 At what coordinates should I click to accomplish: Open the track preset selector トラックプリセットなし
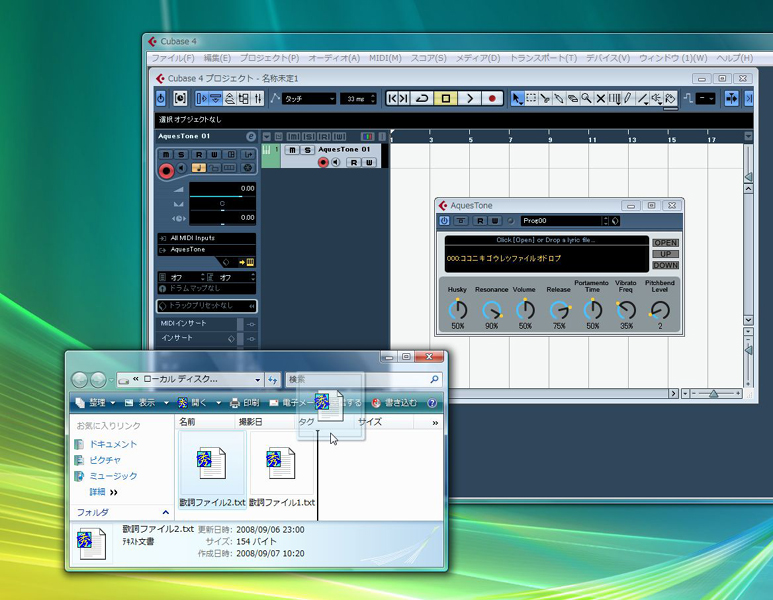pos(207,306)
